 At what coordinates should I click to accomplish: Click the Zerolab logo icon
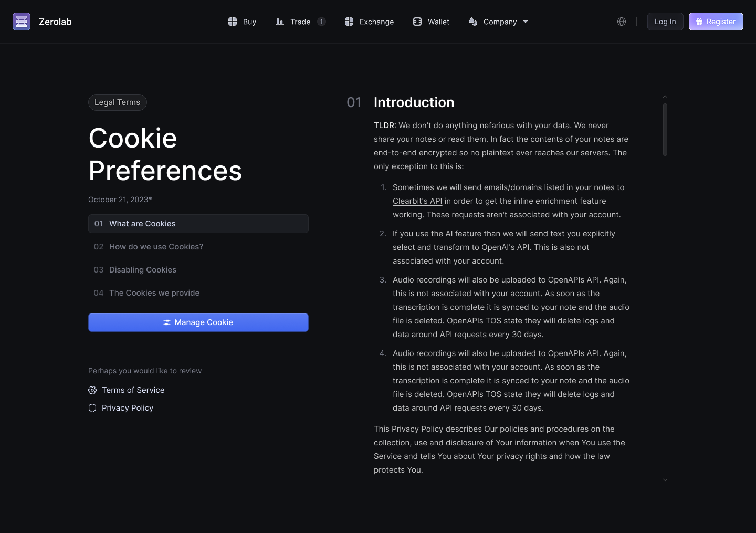pyautogui.click(x=22, y=22)
